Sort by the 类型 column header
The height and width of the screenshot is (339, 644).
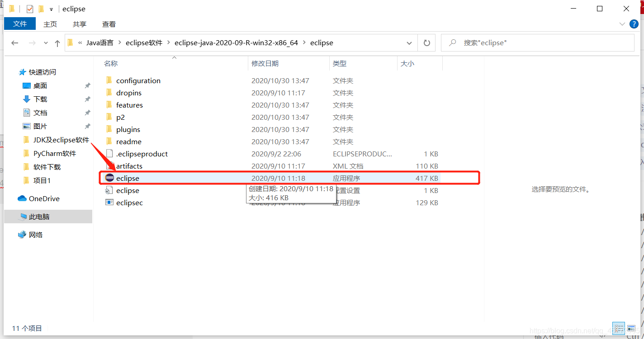pos(340,64)
